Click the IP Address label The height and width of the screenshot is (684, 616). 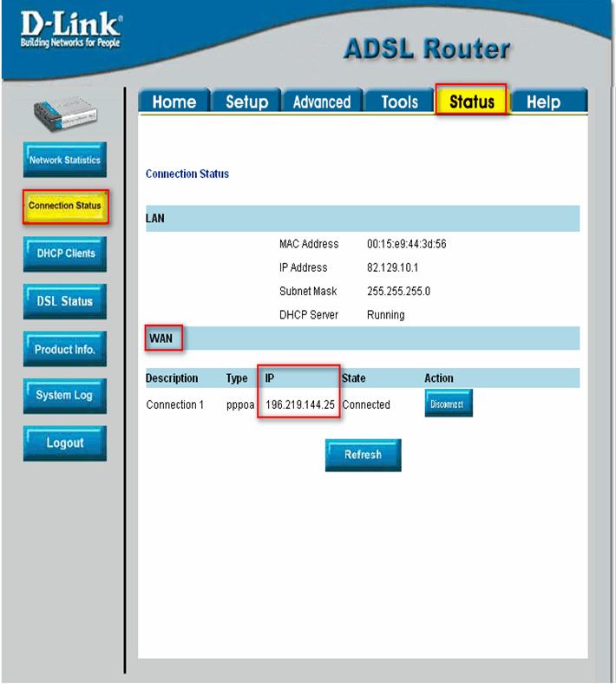303,267
